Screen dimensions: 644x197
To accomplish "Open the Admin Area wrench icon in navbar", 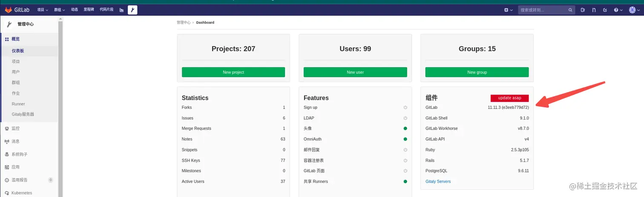I will [132, 10].
